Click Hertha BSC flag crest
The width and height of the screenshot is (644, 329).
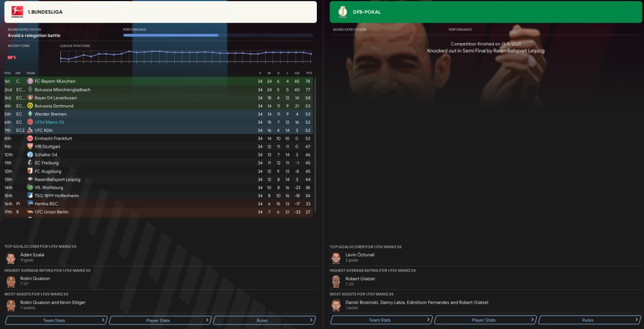30,204
